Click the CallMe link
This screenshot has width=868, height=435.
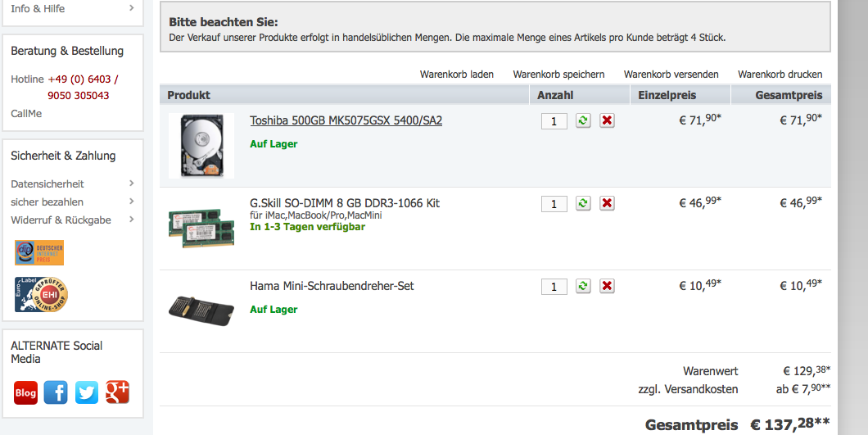pos(26,114)
